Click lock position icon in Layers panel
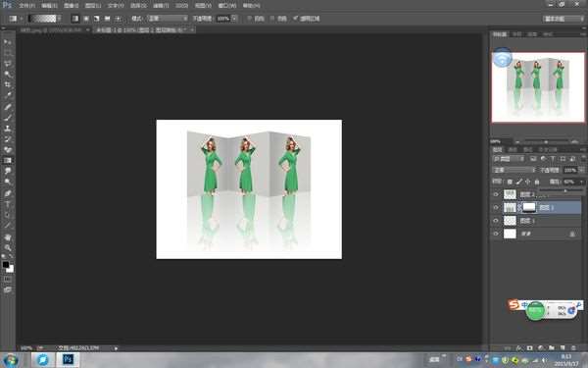 coord(527,182)
